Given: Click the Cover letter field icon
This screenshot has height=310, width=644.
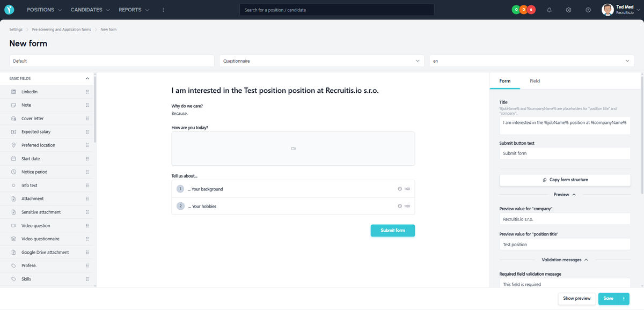Looking at the screenshot, I should coord(13,119).
